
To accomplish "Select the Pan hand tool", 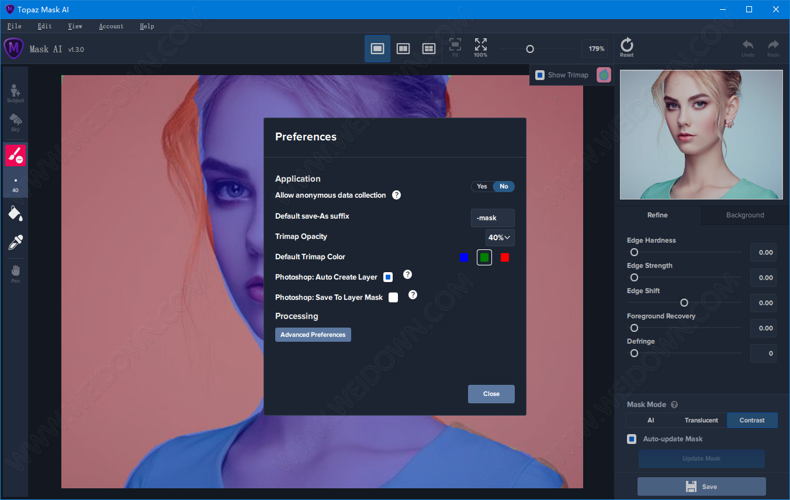I will click(15, 273).
